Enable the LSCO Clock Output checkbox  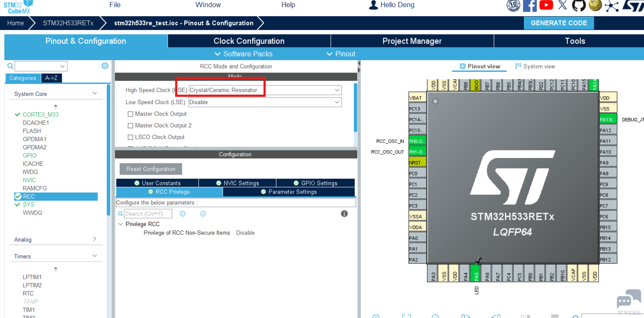coord(130,137)
